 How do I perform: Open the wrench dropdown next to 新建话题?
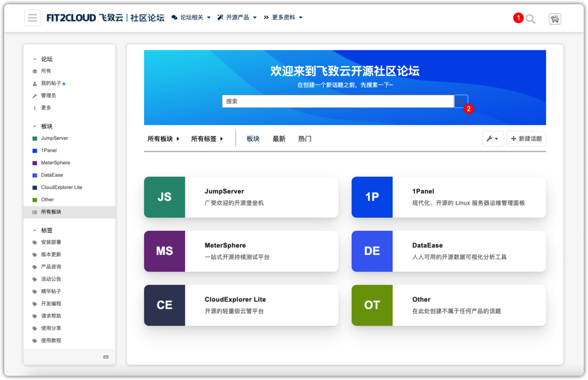pyautogui.click(x=493, y=139)
